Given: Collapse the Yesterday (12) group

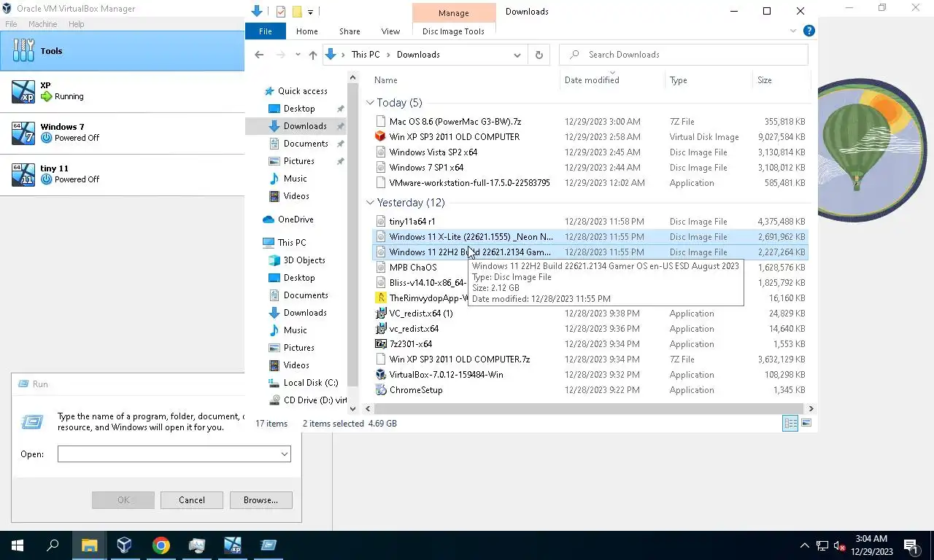Looking at the screenshot, I should coord(371,203).
